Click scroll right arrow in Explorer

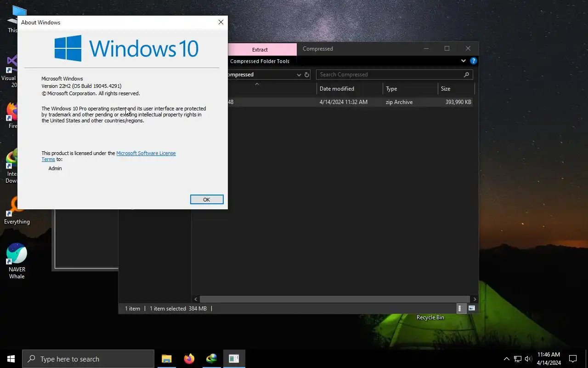(x=475, y=299)
